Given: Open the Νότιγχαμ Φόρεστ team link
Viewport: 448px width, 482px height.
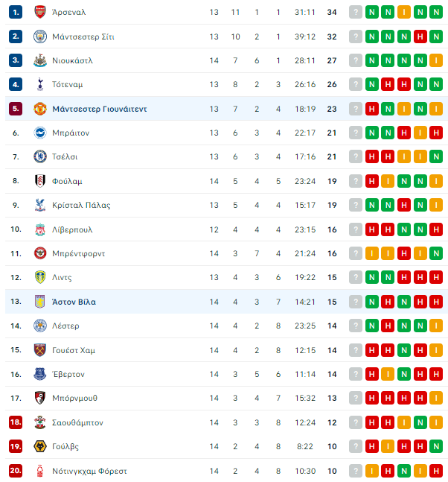Looking at the screenshot, I should click(x=89, y=471).
